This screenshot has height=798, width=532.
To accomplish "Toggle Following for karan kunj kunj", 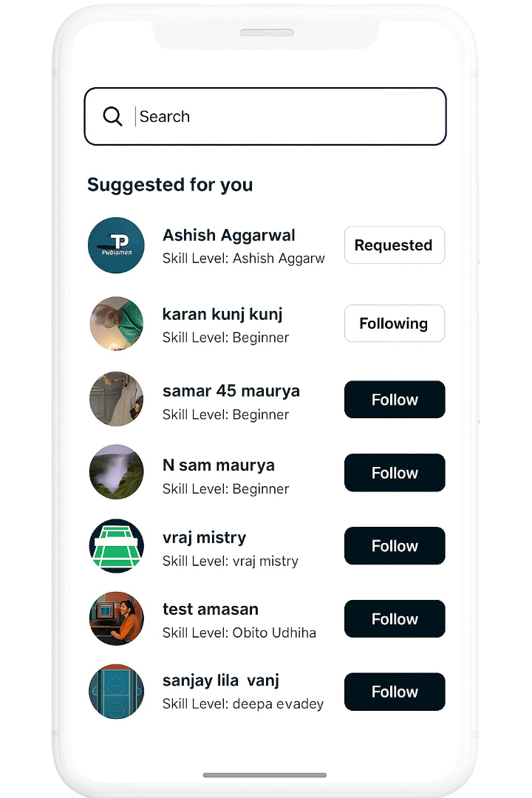I will 395,324.
